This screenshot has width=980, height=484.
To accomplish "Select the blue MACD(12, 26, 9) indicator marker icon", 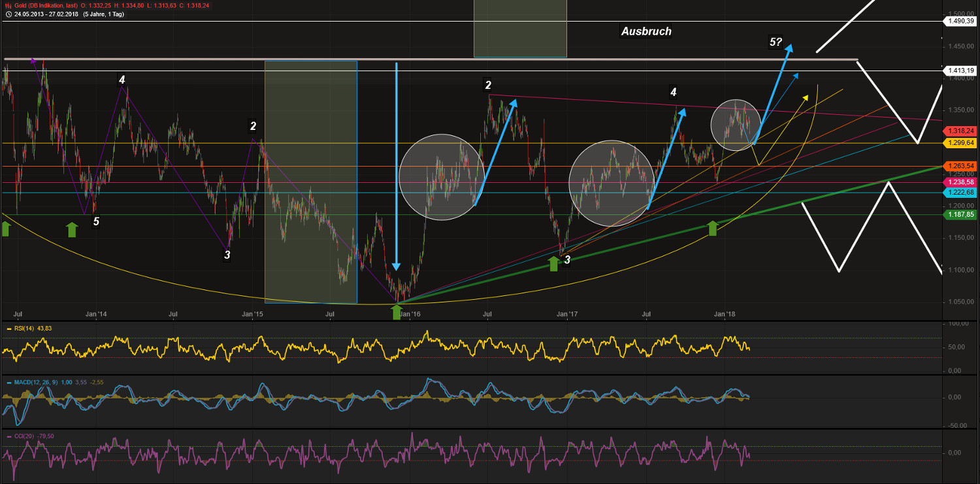I will coord(8,382).
